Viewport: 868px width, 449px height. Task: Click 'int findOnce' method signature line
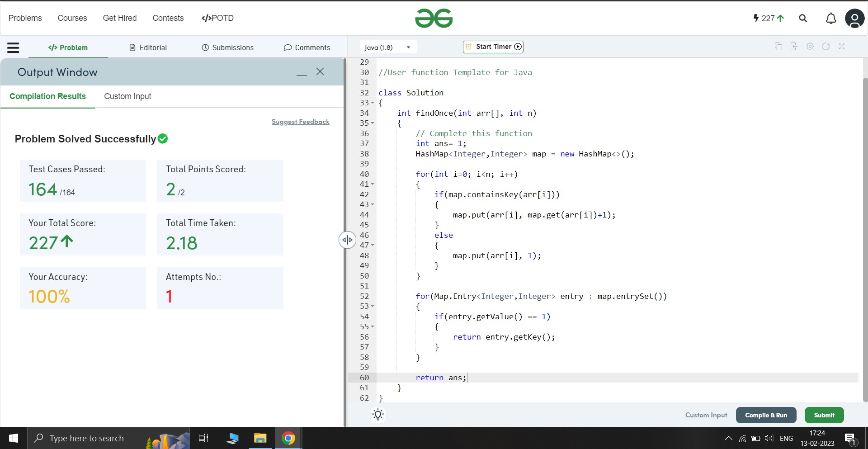click(x=467, y=113)
